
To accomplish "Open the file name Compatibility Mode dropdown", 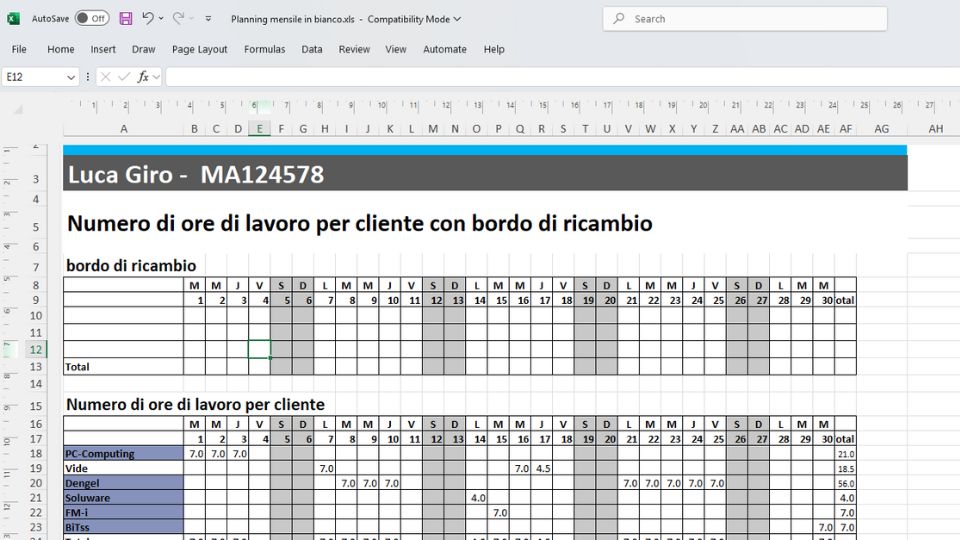I will click(x=457, y=18).
